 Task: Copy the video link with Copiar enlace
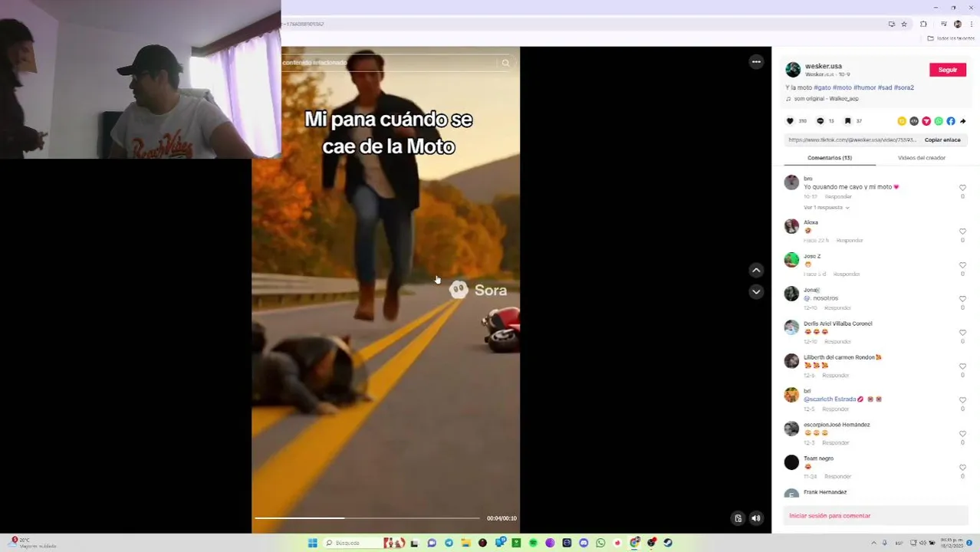click(x=942, y=140)
